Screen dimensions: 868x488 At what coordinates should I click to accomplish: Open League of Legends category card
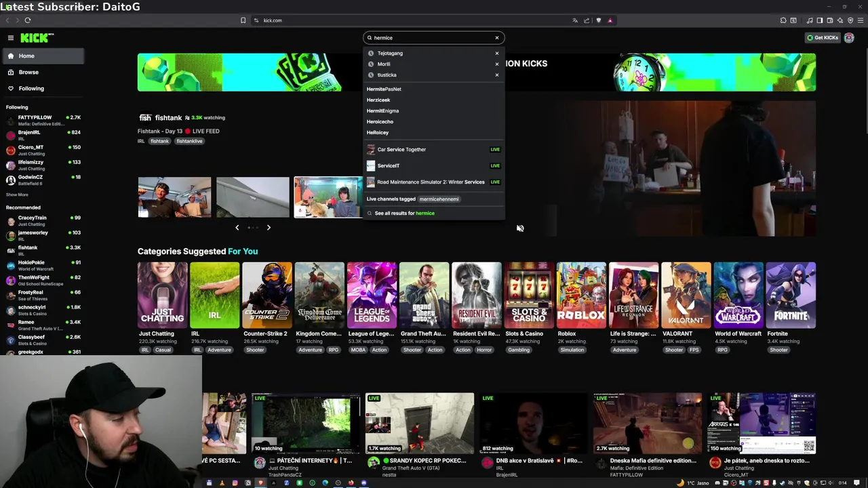(x=372, y=295)
